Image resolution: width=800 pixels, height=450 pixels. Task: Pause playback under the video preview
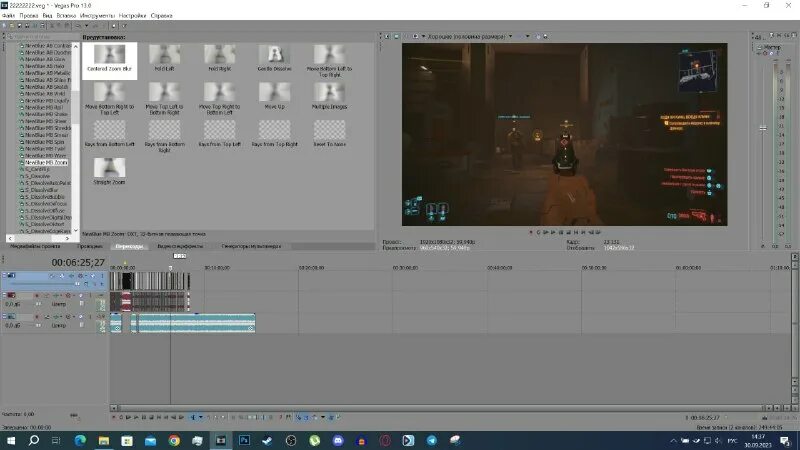pos(561,232)
